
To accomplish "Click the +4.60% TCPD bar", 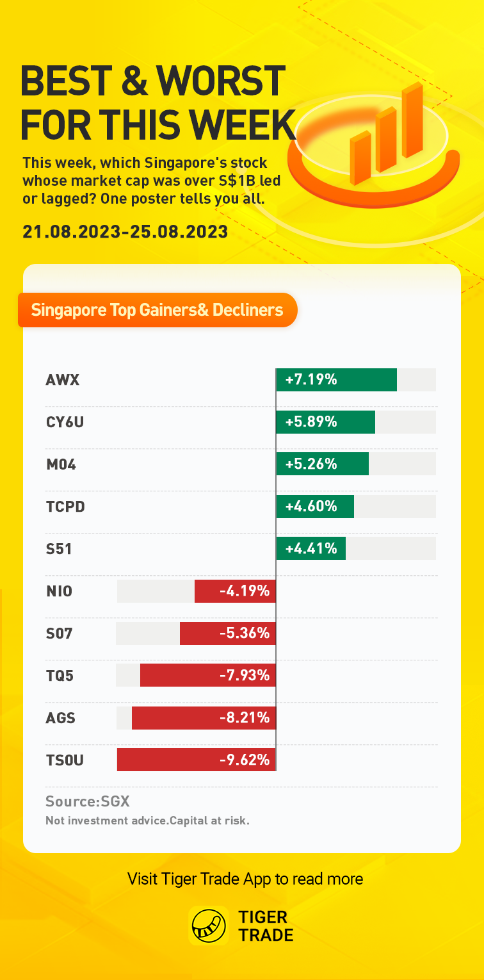I will tap(315, 507).
